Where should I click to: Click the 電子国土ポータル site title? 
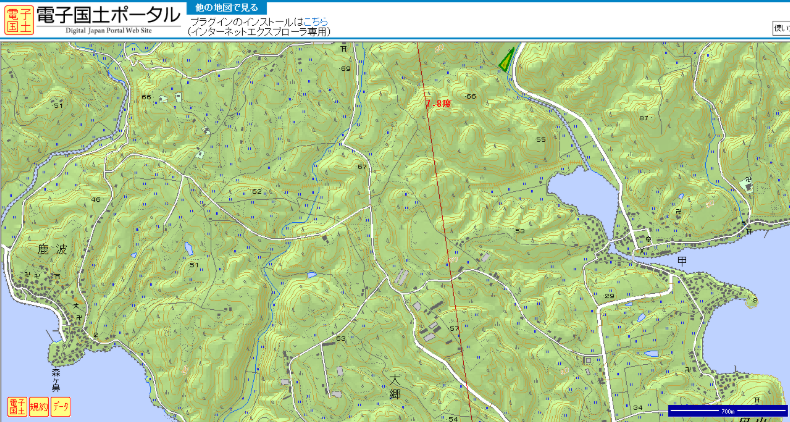109,15
